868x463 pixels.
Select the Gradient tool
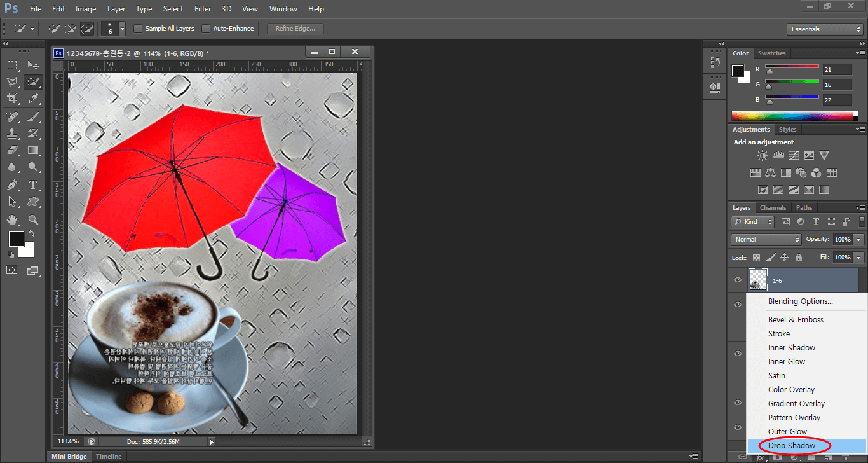click(x=33, y=151)
